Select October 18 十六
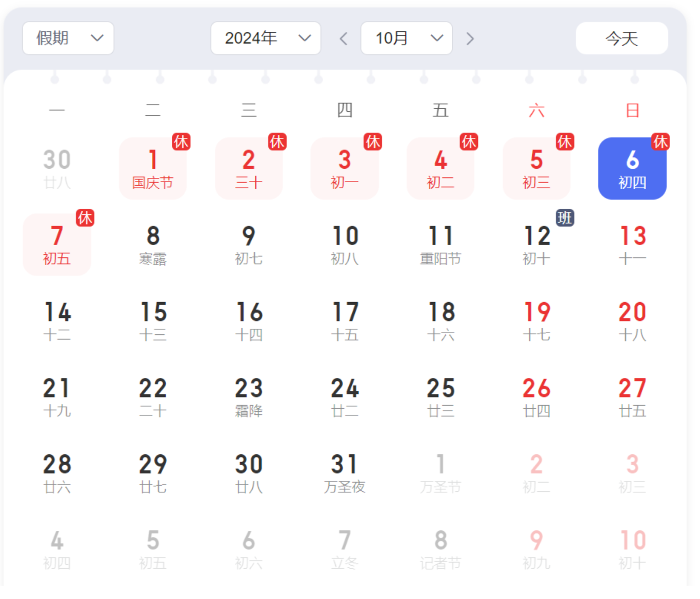Viewport: 700px width, 599px height. click(x=441, y=321)
